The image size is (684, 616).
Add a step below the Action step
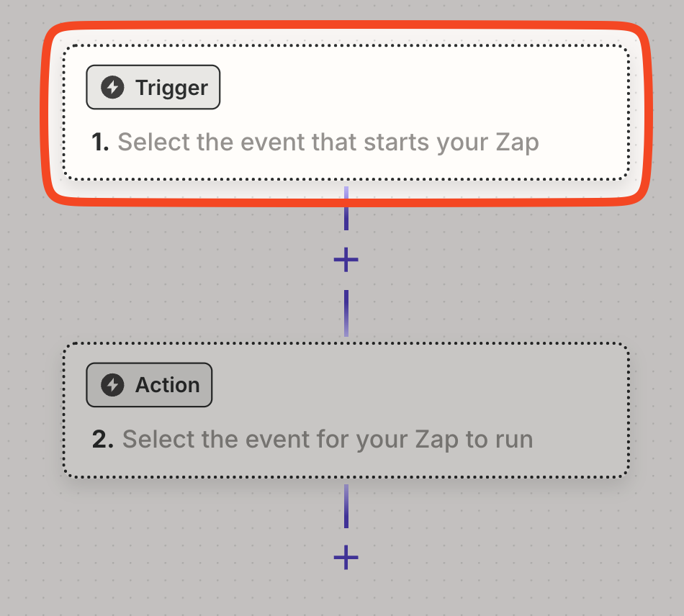click(346, 557)
